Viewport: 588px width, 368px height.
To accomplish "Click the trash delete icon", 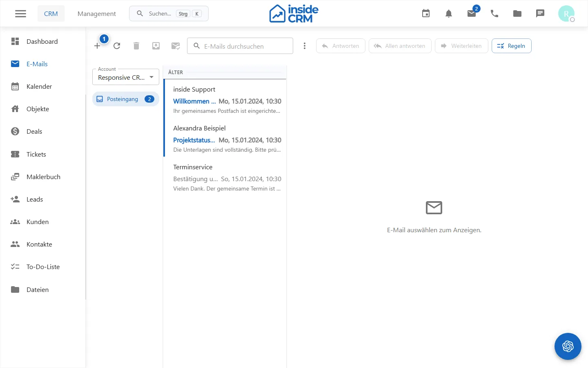I will point(136,46).
